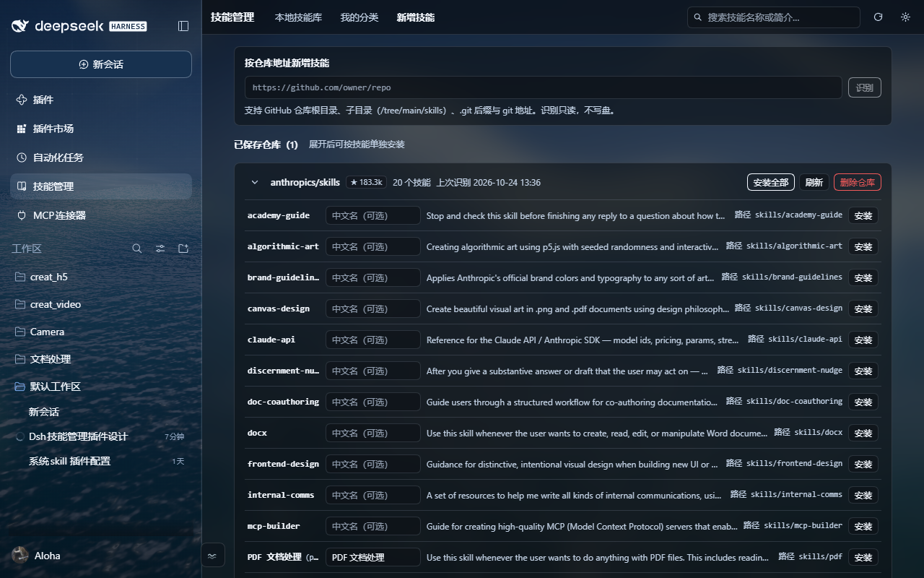The width and height of the screenshot is (924, 578).
Task: Switch to 本地技能库 tab
Action: [298, 17]
